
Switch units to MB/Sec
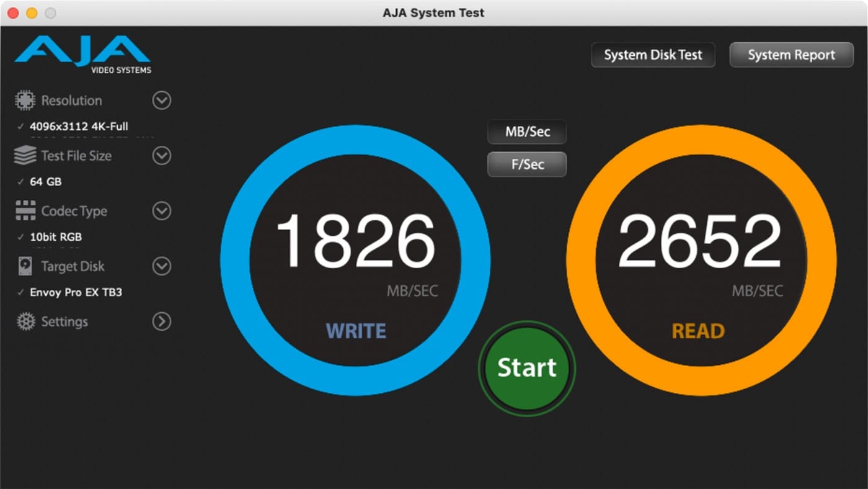coord(527,132)
